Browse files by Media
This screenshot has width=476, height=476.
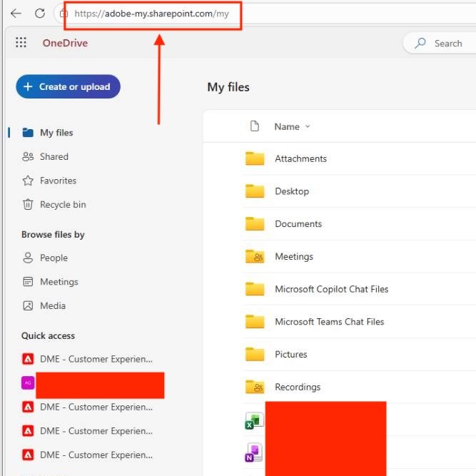[x=53, y=305]
